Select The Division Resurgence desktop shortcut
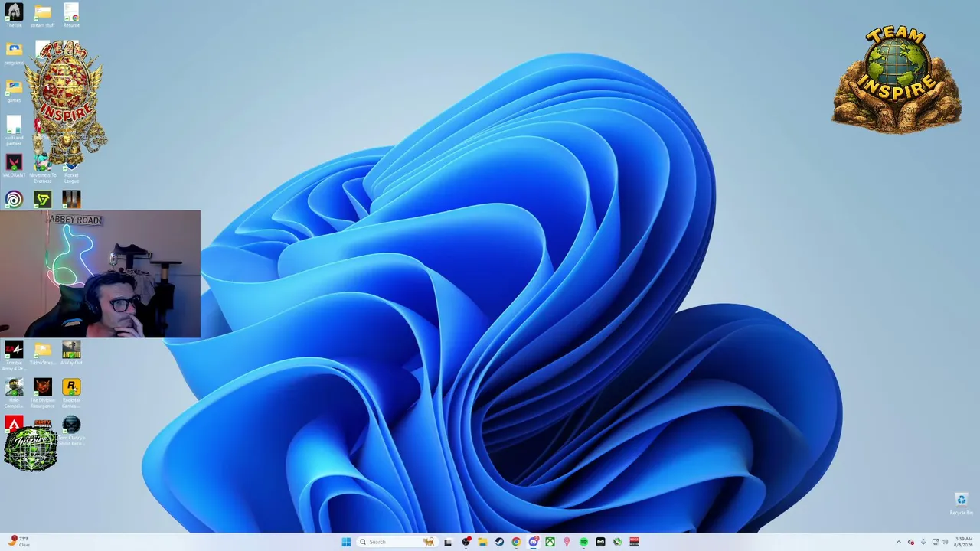 pyautogui.click(x=43, y=393)
